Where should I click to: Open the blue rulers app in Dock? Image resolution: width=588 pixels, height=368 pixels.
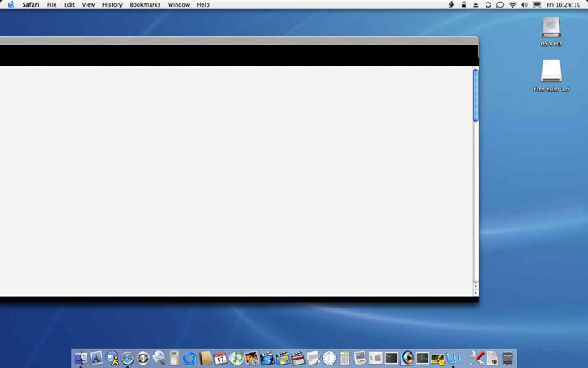click(x=454, y=359)
